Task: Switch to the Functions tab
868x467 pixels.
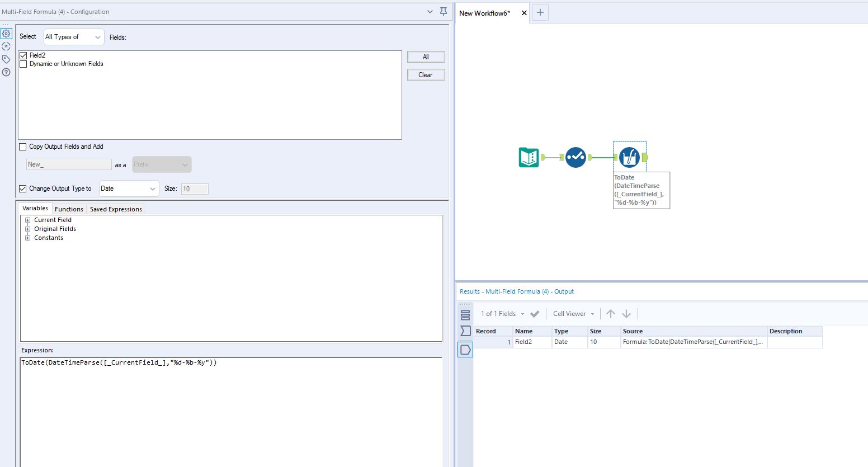Action: (x=69, y=209)
